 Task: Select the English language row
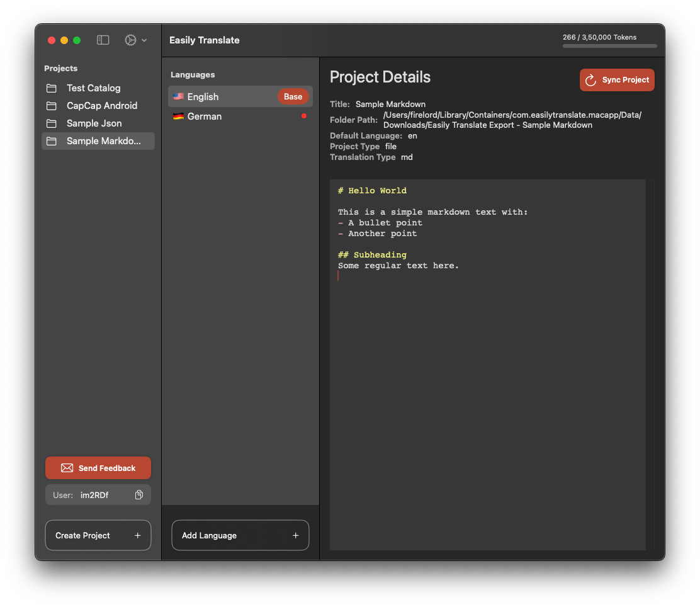[240, 96]
